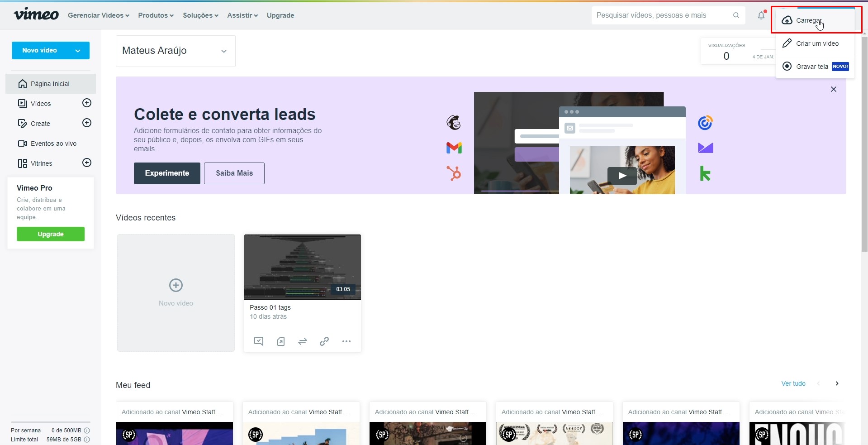Open Vitrines in sidebar

tap(41, 163)
